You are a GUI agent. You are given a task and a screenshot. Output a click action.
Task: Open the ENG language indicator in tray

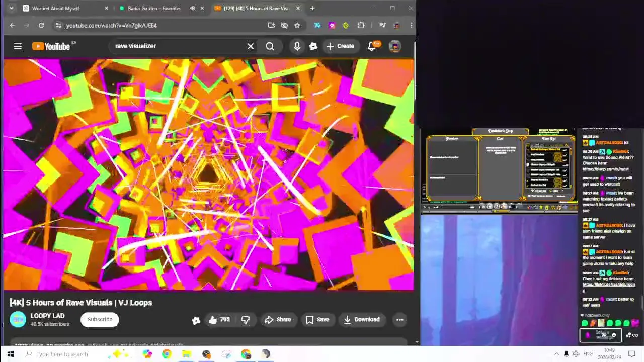pyautogui.click(x=588, y=354)
